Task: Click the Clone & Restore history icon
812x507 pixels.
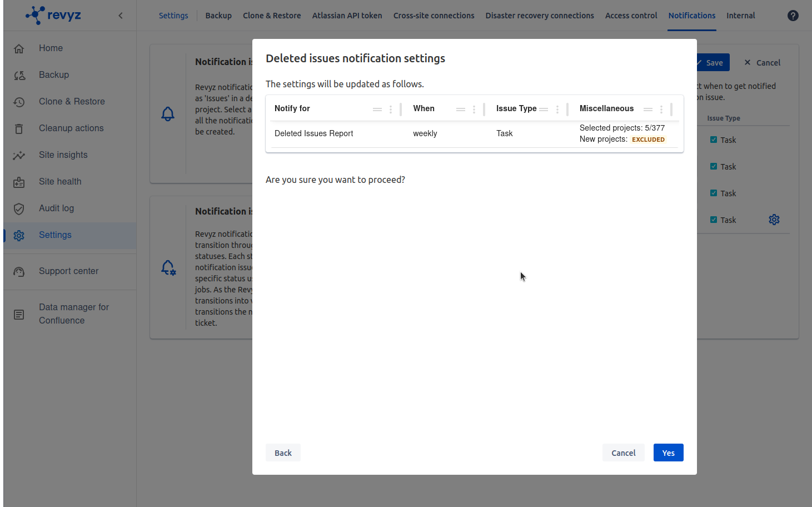Action: coord(19,102)
